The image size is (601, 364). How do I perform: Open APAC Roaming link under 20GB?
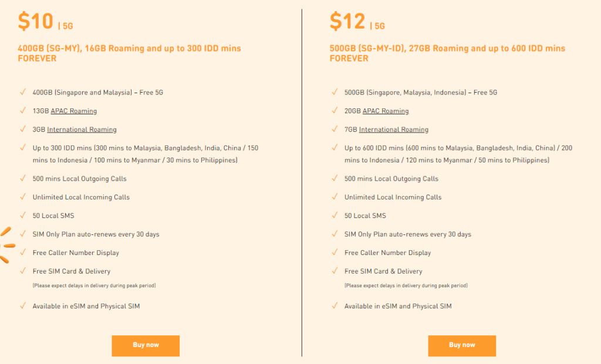click(386, 111)
